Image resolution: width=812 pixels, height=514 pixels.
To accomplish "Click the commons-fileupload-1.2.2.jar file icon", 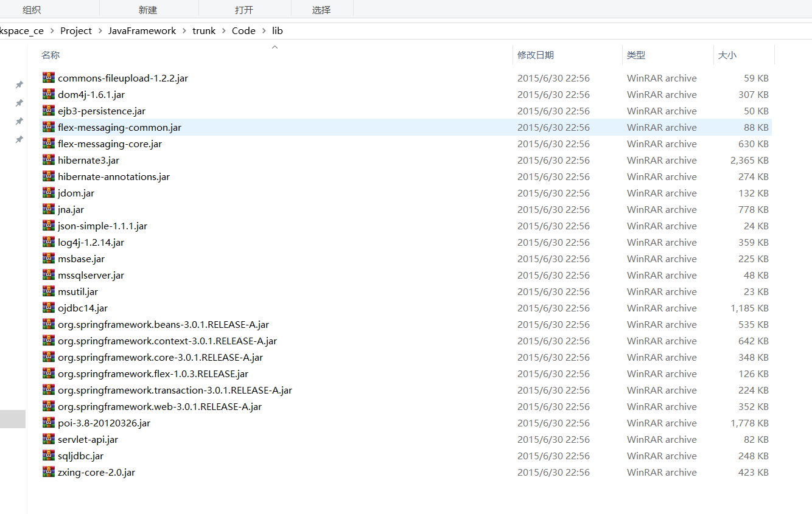I will 49,78.
